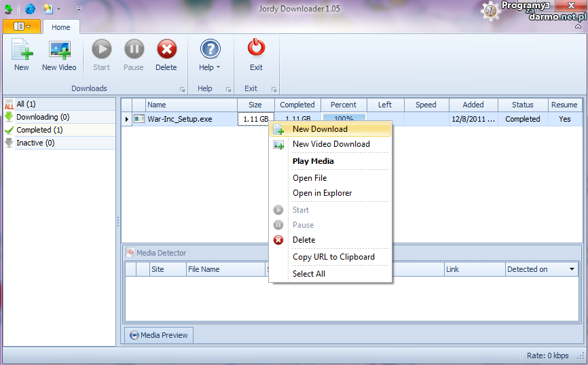
Task: Expand the Detected on column dropdown
Action: pyautogui.click(x=572, y=270)
